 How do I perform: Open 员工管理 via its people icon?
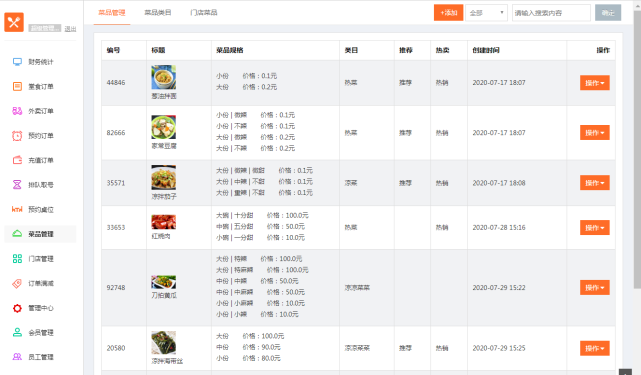click(17, 357)
